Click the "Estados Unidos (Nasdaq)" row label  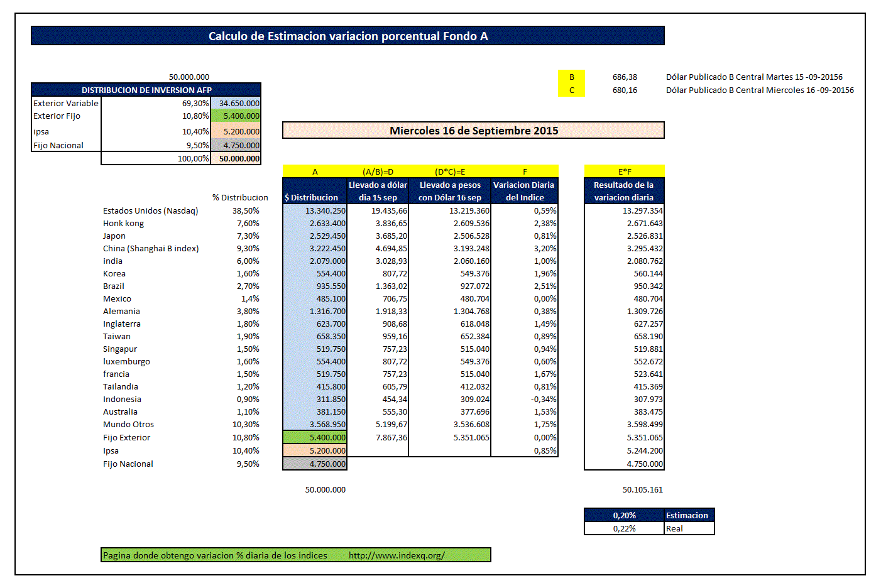point(151,211)
